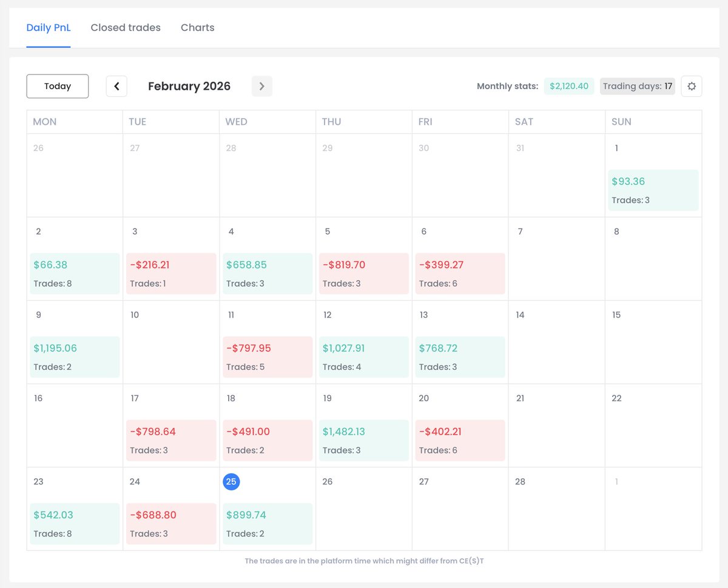This screenshot has height=588, width=728.
Task: Click the platform time disclaimer note
Action: [364, 561]
